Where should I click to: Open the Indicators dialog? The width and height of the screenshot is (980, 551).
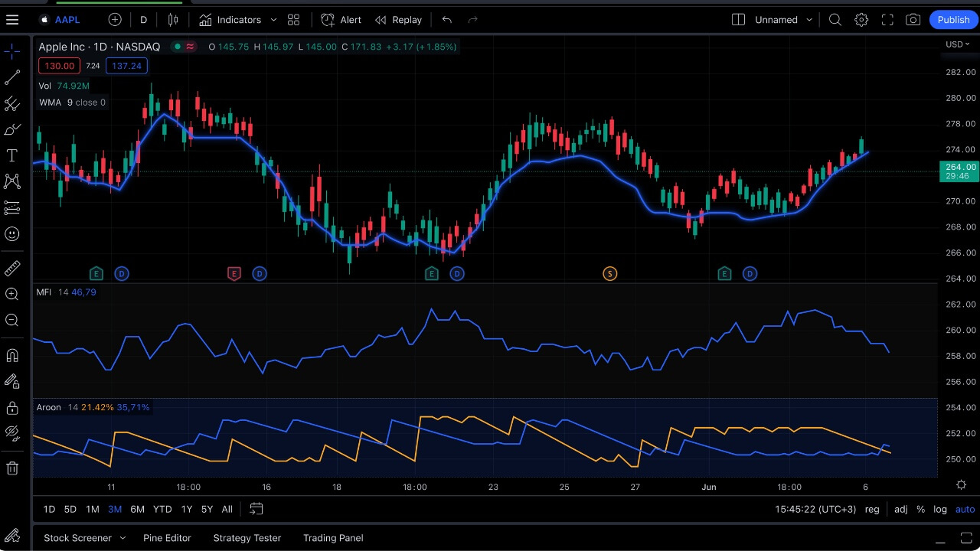pyautogui.click(x=230, y=20)
